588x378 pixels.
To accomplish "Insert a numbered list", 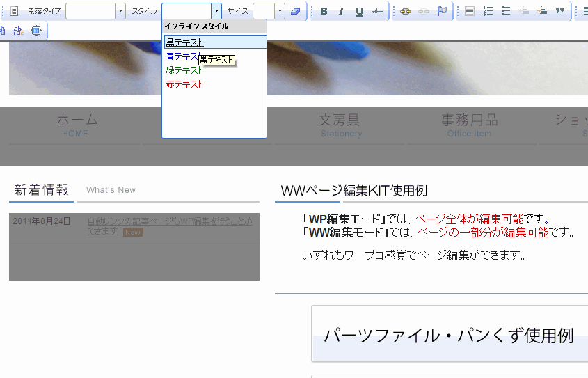I will (488, 11).
